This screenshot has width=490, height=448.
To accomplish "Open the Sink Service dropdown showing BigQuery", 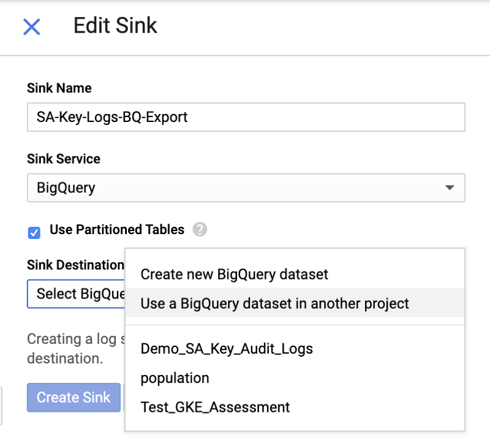I will [245, 188].
